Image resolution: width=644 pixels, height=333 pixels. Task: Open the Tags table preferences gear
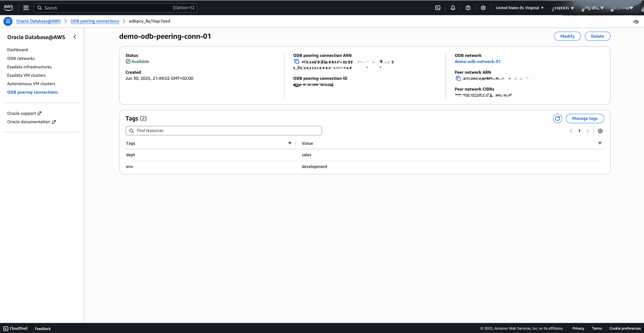[600, 131]
